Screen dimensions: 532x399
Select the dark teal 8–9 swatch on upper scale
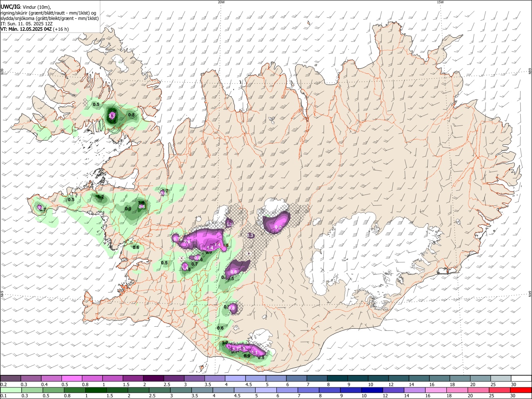coord(337,378)
